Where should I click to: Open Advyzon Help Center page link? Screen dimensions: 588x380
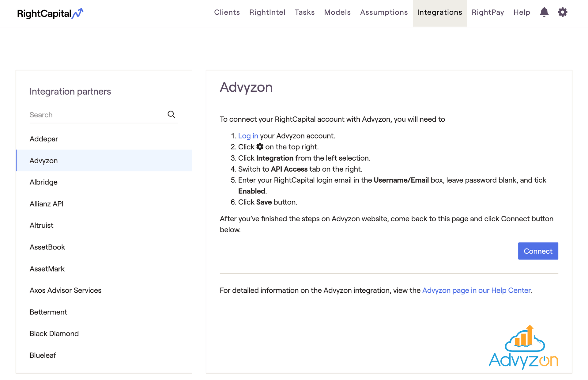[476, 290]
